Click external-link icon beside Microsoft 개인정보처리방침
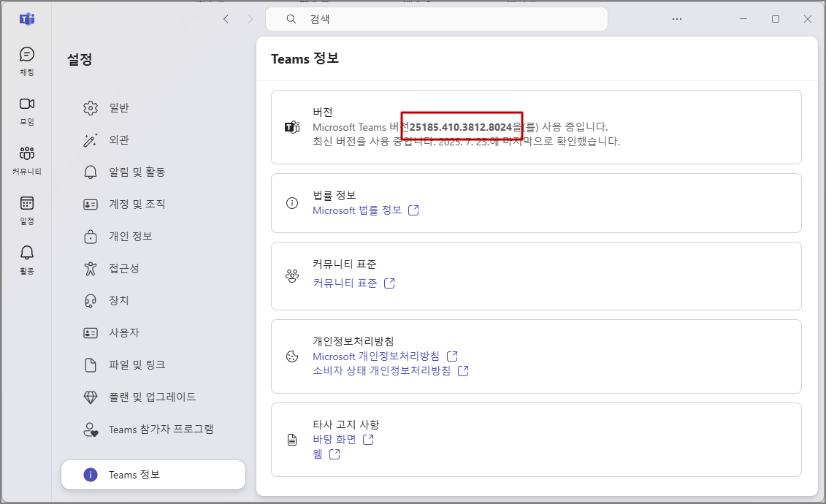The image size is (826, 504). tap(452, 356)
